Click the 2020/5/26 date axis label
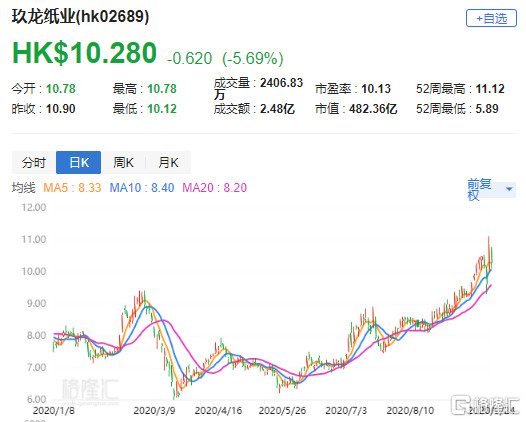This screenshot has height=422, width=526. click(x=282, y=411)
